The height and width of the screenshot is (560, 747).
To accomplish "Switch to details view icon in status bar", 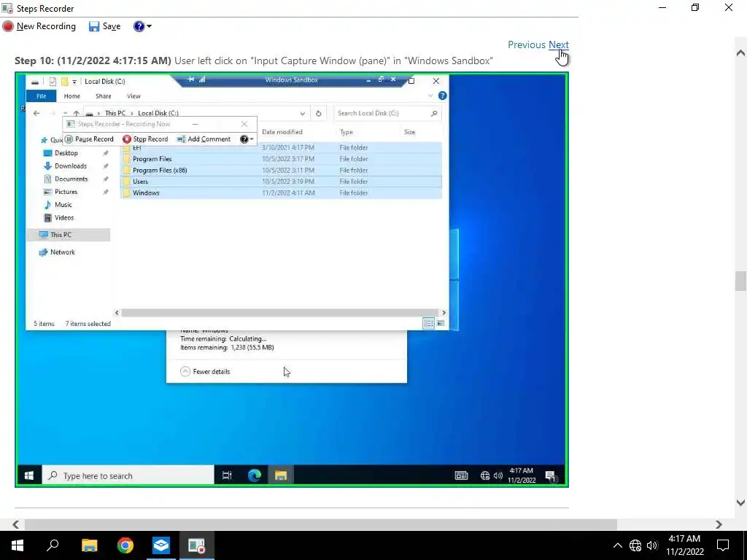I will pos(428,323).
